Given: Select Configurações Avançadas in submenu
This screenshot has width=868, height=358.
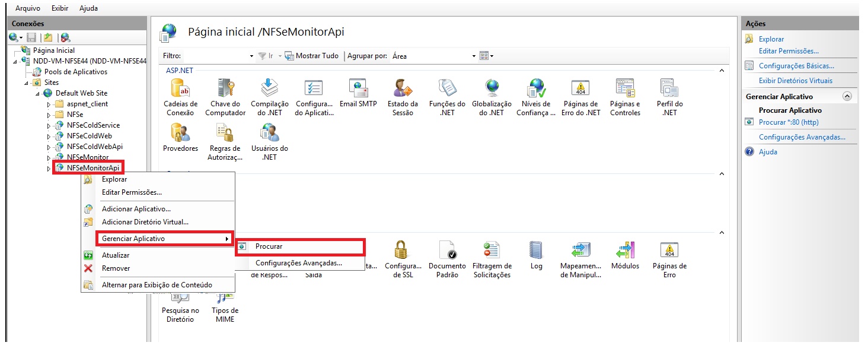Looking at the screenshot, I should (x=299, y=263).
